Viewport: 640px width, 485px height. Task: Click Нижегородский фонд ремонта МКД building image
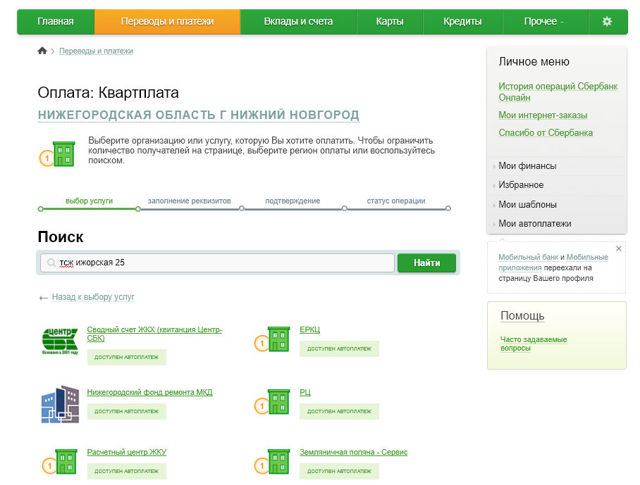tap(60, 404)
